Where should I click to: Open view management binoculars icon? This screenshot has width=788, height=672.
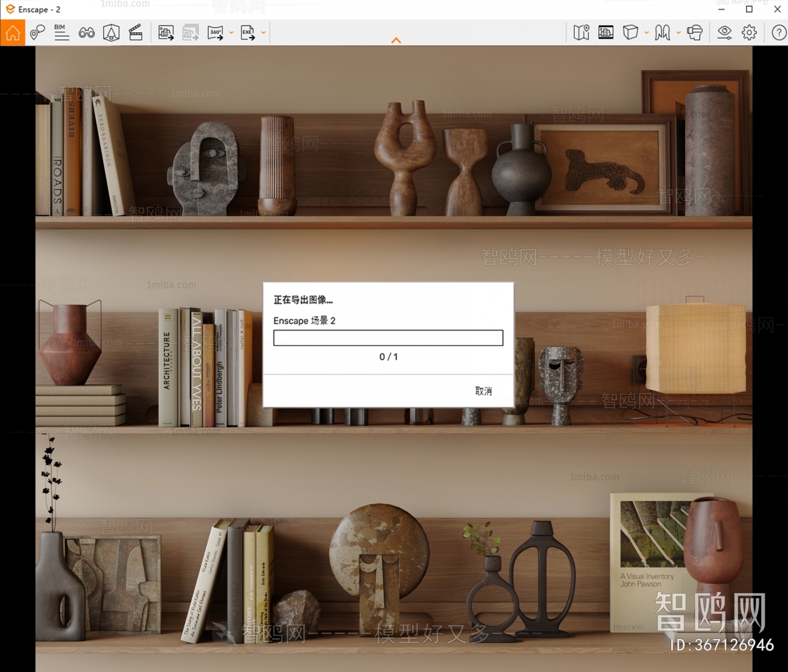[x=87, y=33]
